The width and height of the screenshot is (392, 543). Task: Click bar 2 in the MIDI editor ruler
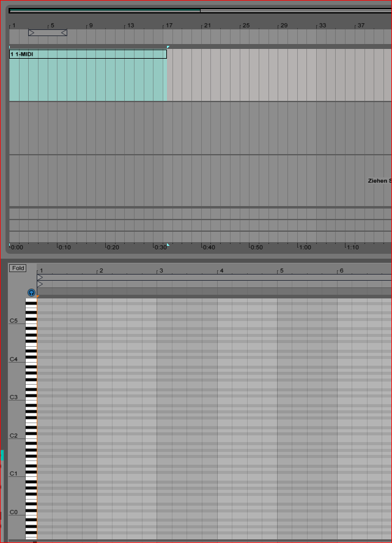pyautogui.click(x=101, y=270)
